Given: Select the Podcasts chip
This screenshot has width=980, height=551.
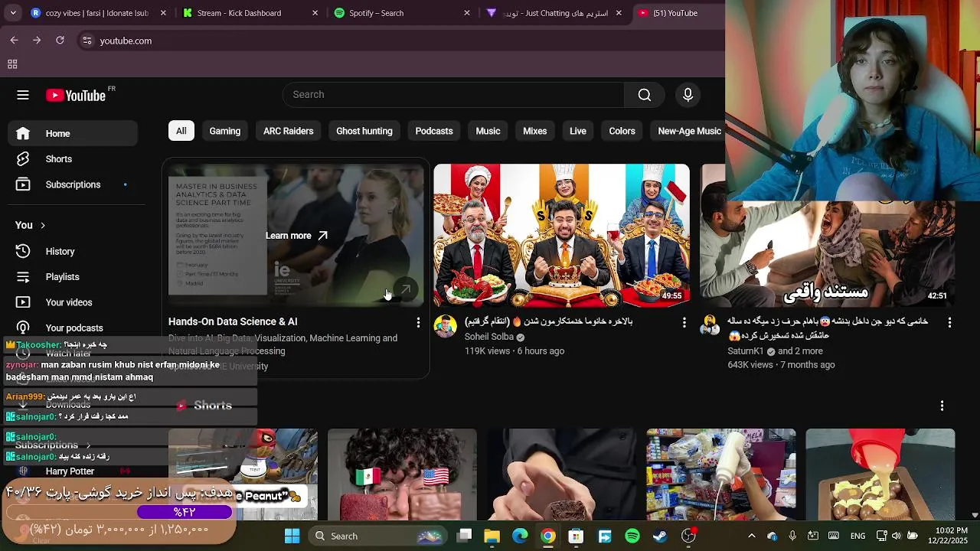Looking at the screenshot, I should click(434, 131).
